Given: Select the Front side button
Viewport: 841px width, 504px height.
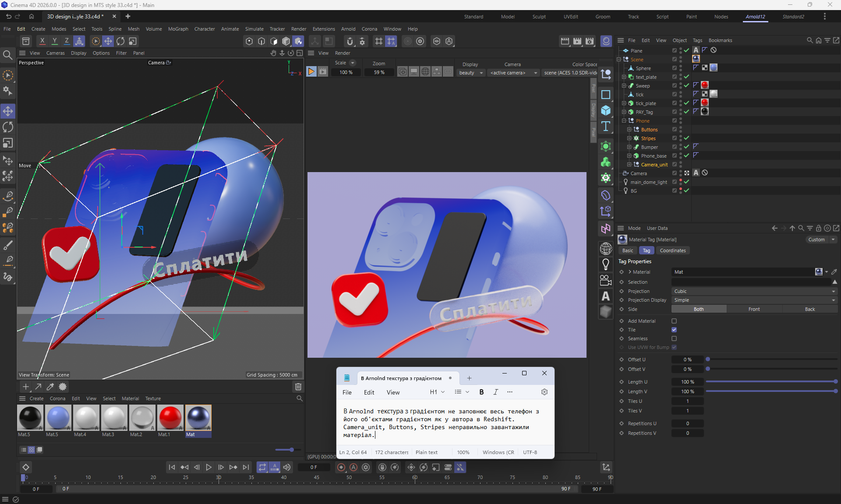Looking at the screenshot, I should point(754,309).
